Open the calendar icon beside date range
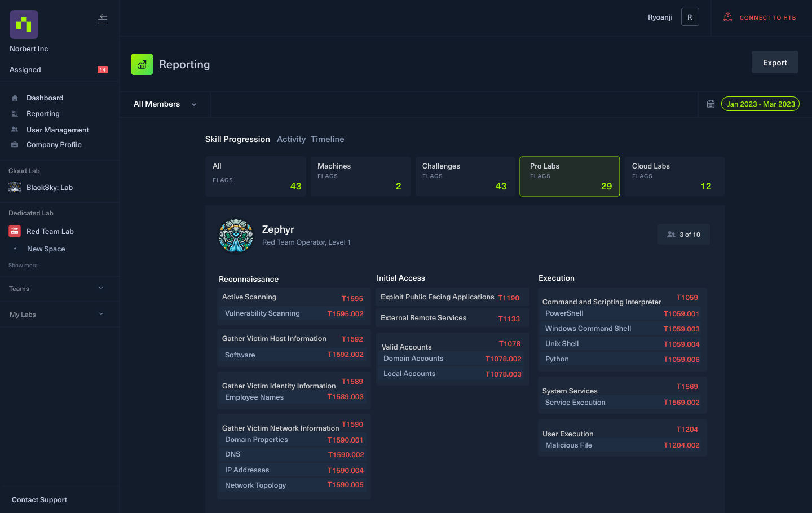 click(710, 104)
